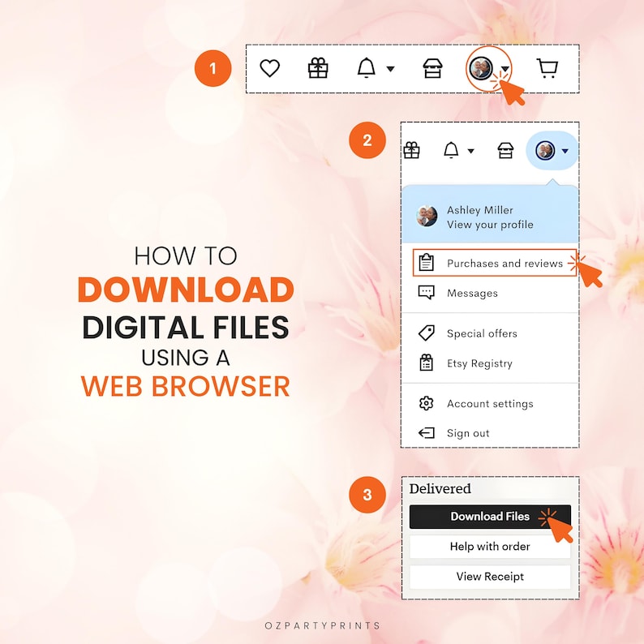Click the gift icon beside the heart
Screen dimensions: 644x644
318,68
